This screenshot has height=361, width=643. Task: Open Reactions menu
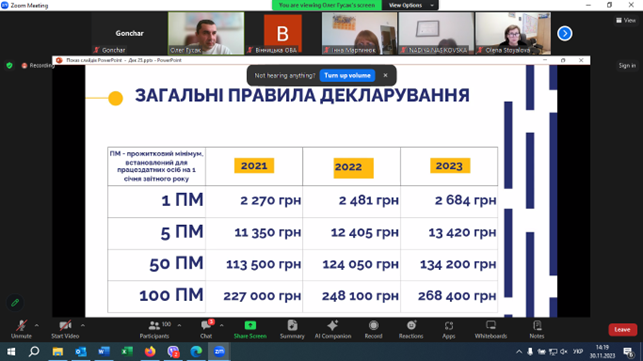411,329
